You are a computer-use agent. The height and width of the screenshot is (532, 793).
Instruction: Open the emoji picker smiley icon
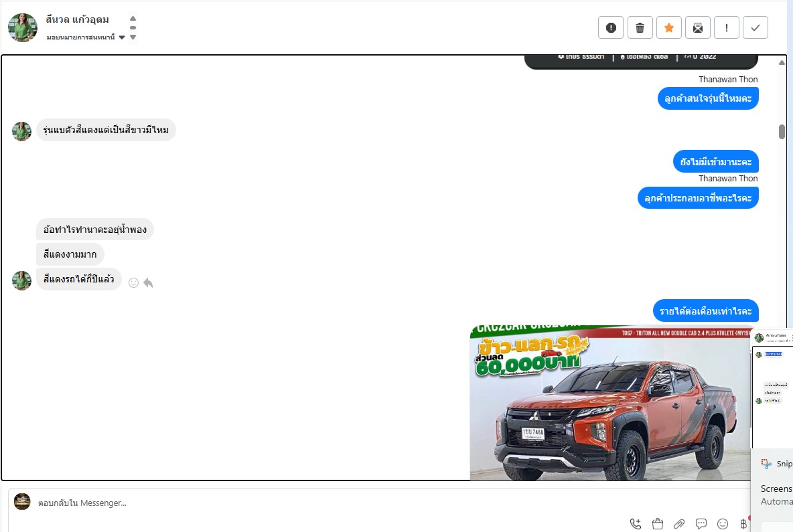tap(723, 524)
